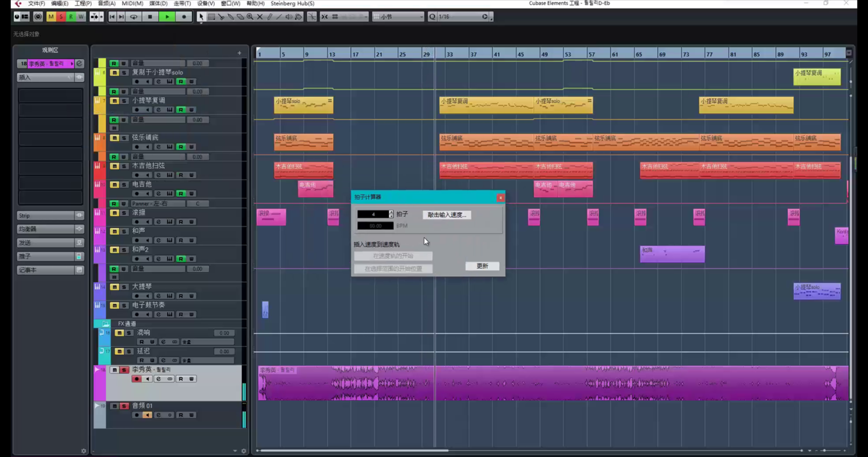Close the 拍子计算器 dialog
Viewport: 868px width, 457px height.
[500, 198]
